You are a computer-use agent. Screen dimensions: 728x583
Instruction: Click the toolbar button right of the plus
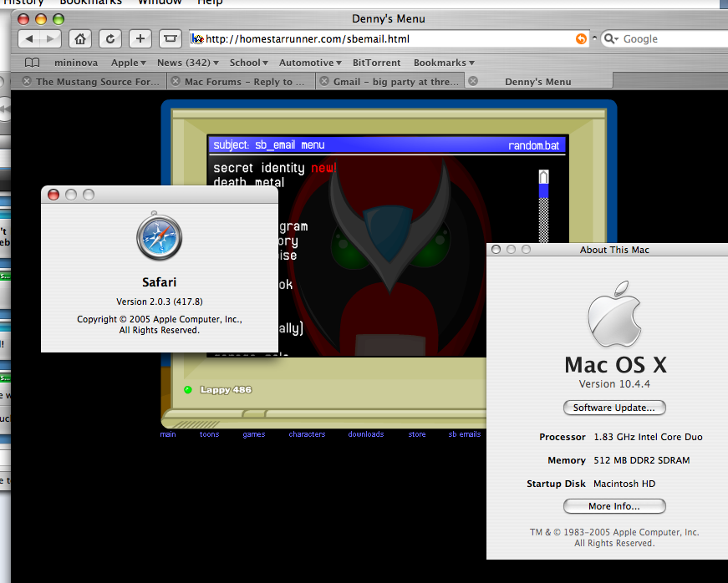coord(170,39)
